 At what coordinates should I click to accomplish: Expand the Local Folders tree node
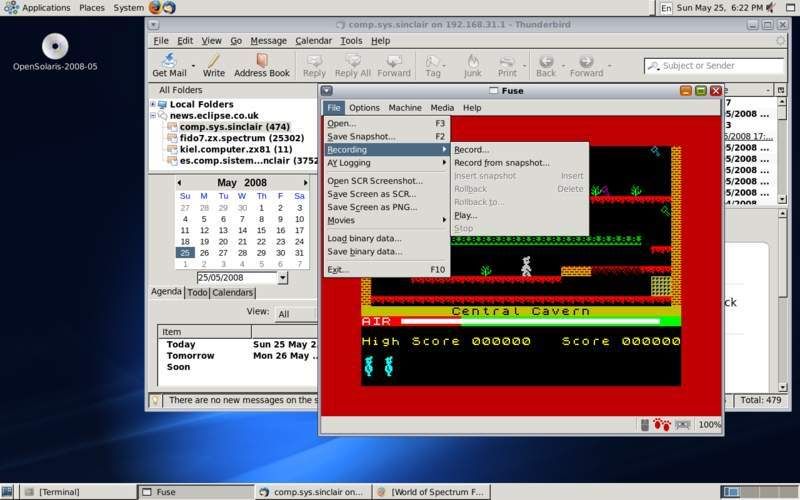[x=153, y=104]
